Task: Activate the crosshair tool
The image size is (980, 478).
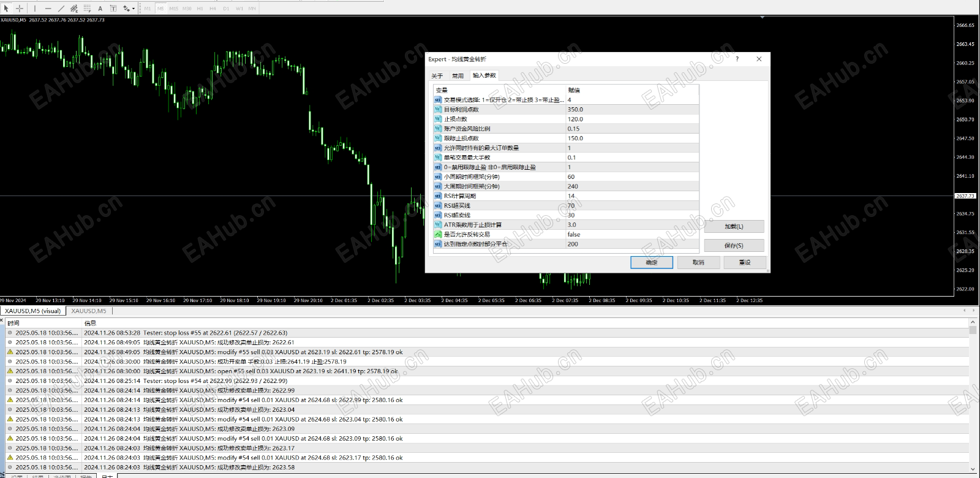Action: [x=20, y=8]
